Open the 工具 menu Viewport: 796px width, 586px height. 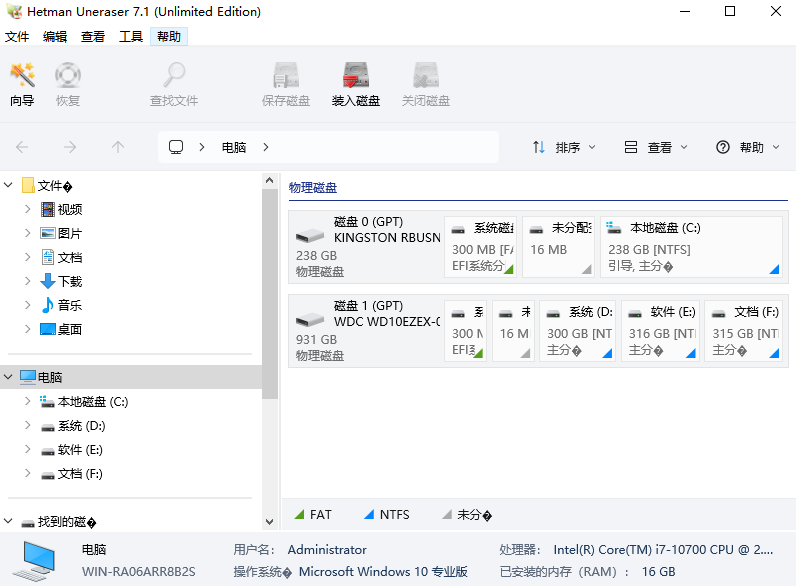coord(131,37)
